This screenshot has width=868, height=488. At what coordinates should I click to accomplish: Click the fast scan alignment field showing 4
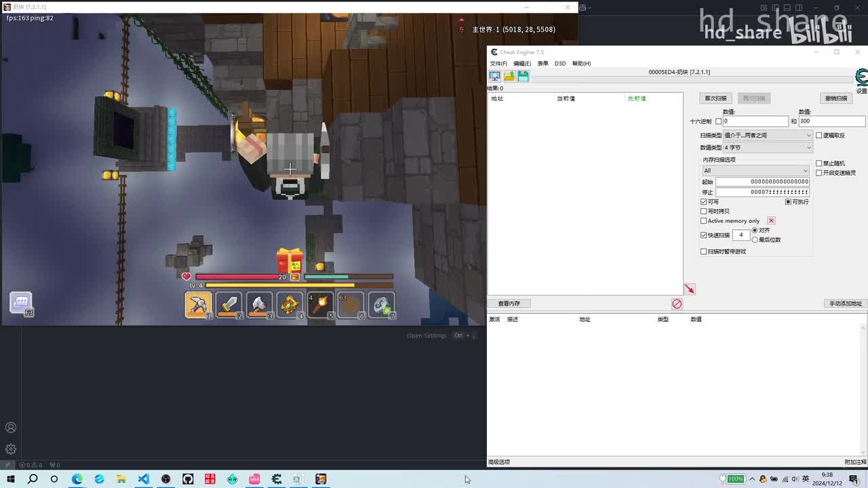pos(741,235)
